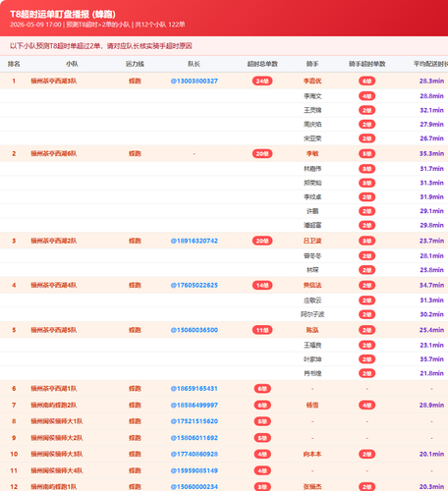Open captain link @18659165431
Screen dimensions: 448x491
[195, 389]
